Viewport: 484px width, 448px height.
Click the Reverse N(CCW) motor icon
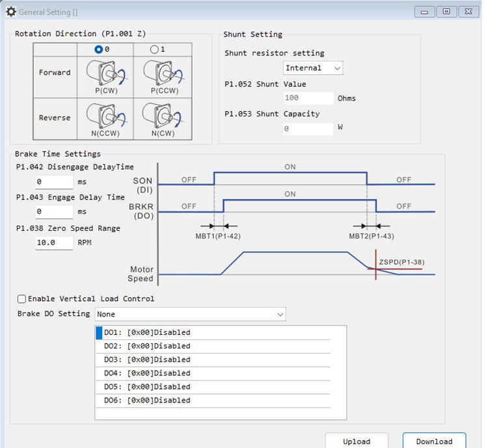(106, 116)
